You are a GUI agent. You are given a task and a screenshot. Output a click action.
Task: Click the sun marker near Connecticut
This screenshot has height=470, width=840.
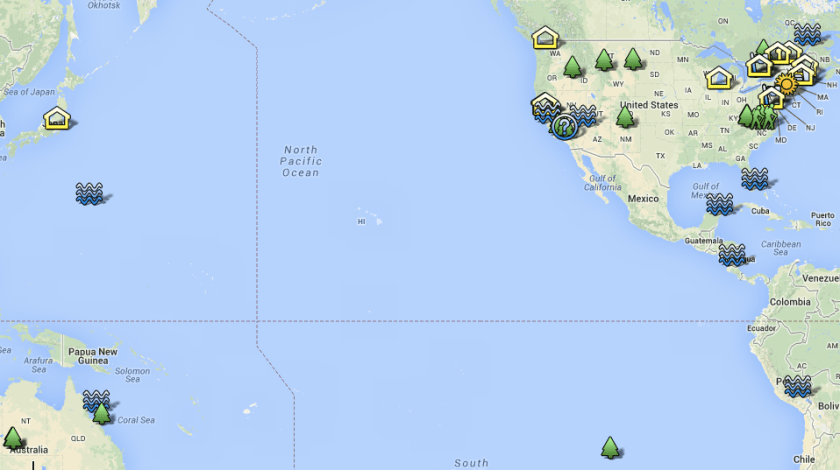[786, 85]
